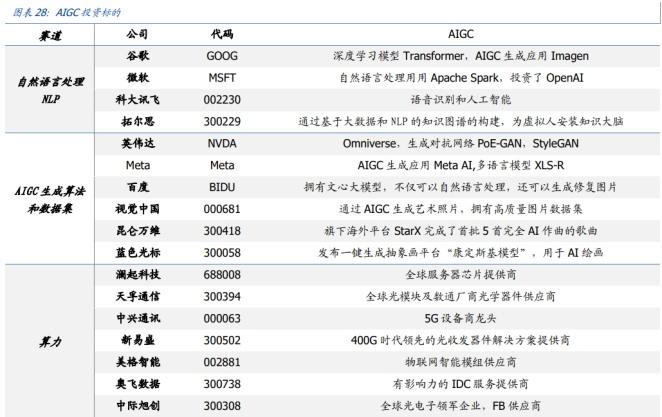Image resolution: width=662 pixels, height=417 pixels.
Task: Click stock code '300394'
Action: [x=222, y=297]
